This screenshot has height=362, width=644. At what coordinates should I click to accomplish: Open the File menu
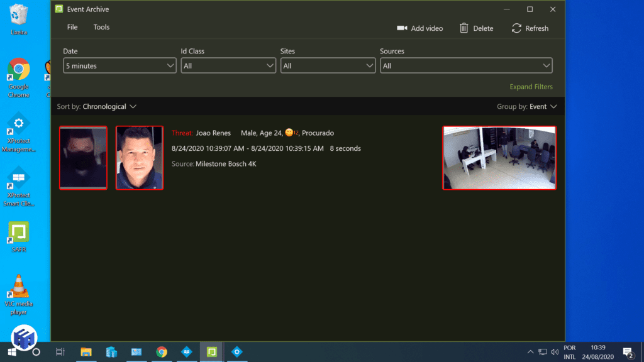point(72,27)
